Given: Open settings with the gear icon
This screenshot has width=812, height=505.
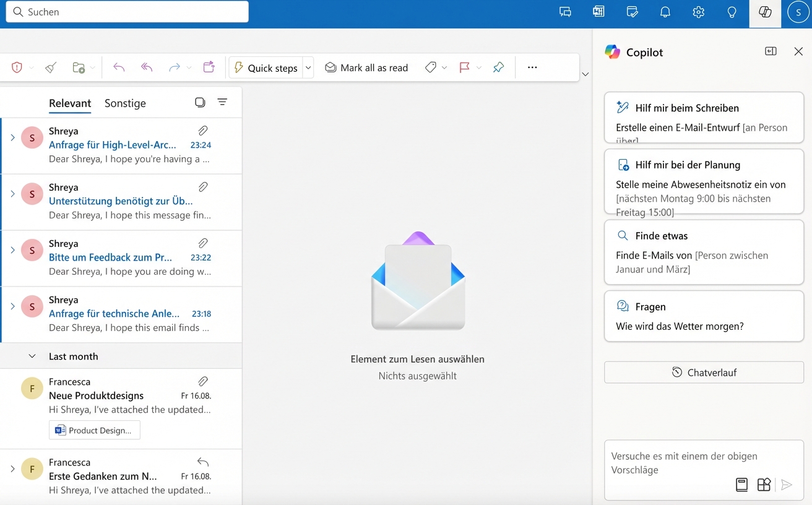Looking at the screenshot, I should click(x=699, y=12).
